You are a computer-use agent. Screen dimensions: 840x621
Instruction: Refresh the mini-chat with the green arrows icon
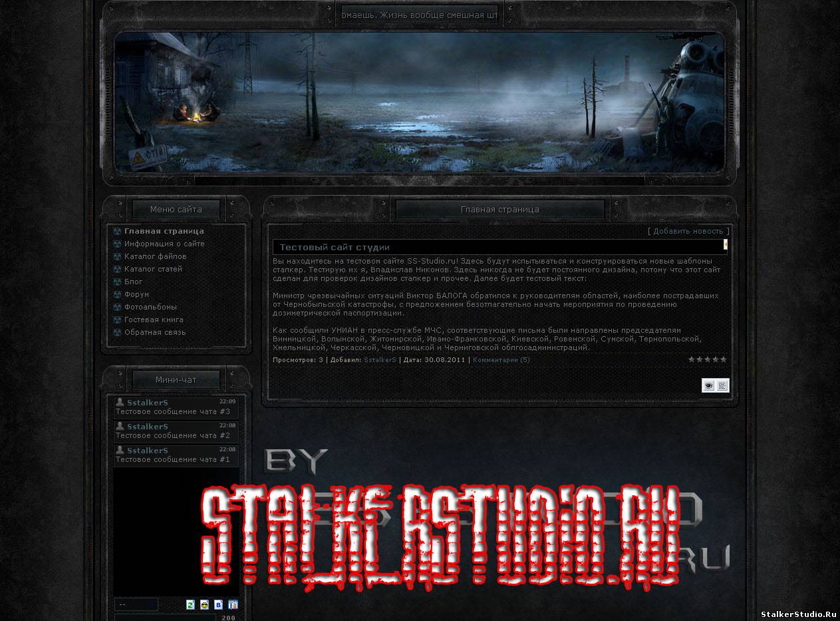point(190,604)
